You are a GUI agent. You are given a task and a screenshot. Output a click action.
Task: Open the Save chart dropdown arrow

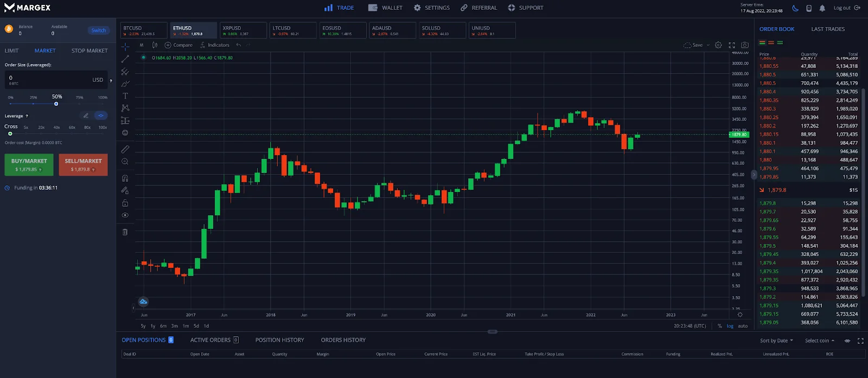708,45
